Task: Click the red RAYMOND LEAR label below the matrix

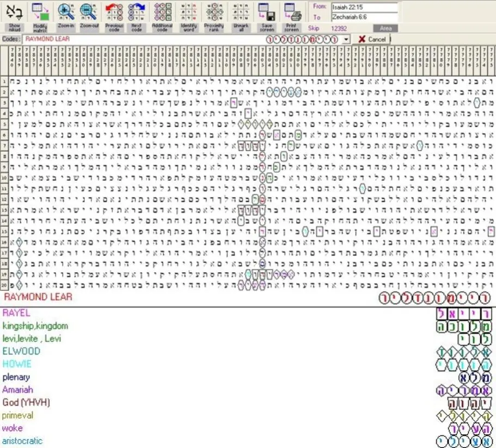Action: [38, 297]
